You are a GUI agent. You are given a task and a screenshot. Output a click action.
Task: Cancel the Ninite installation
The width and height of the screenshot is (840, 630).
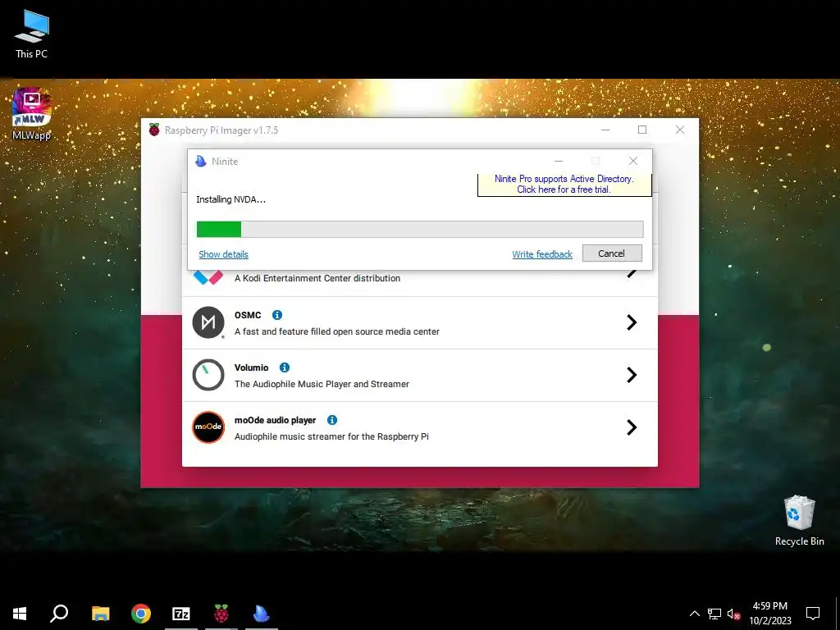612,253
